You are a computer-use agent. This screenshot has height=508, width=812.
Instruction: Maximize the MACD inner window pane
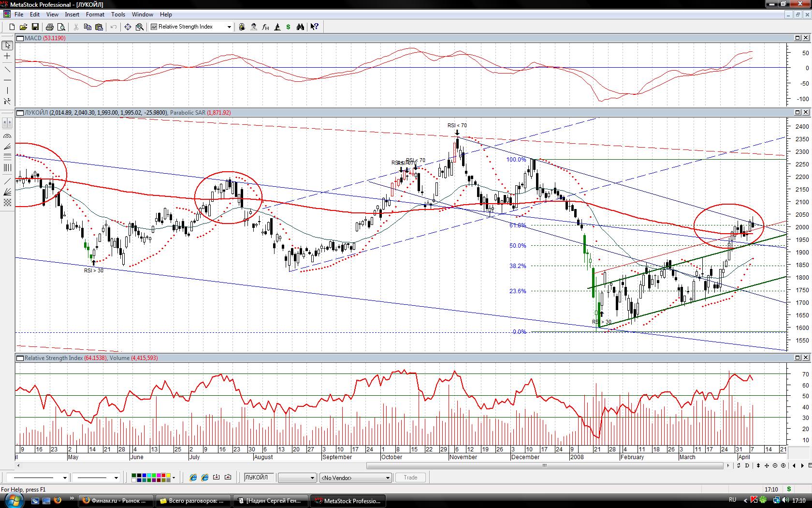tap(797, 38)
